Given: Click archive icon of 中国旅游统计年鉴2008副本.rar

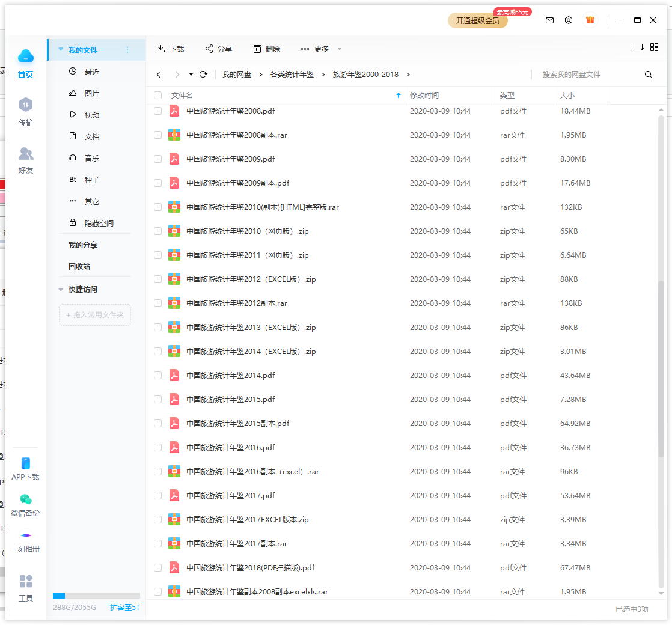Looking at the screenshot, I should (x=174, y=135).
